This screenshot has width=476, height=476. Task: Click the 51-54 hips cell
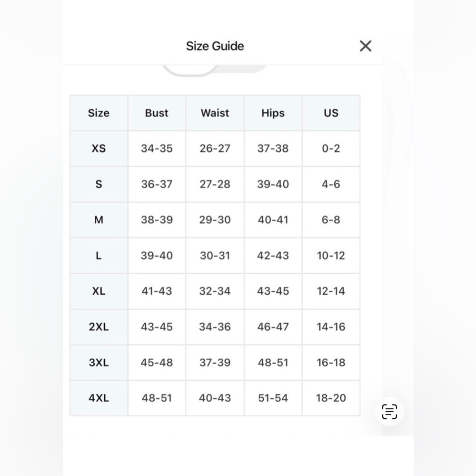pyautogui.click(x=273, y=398)
